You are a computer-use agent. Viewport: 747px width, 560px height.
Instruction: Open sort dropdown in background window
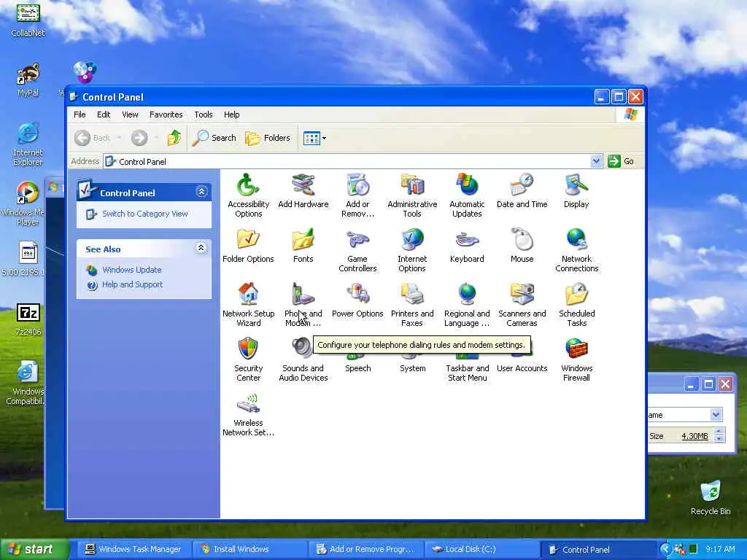pyautogui.click(x=716, y=415)
